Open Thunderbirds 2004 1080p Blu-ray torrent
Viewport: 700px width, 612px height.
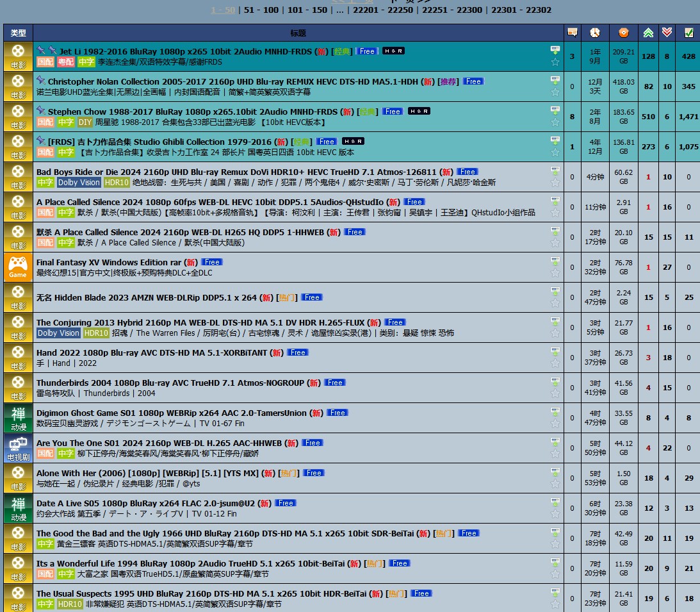coord(170,383)
